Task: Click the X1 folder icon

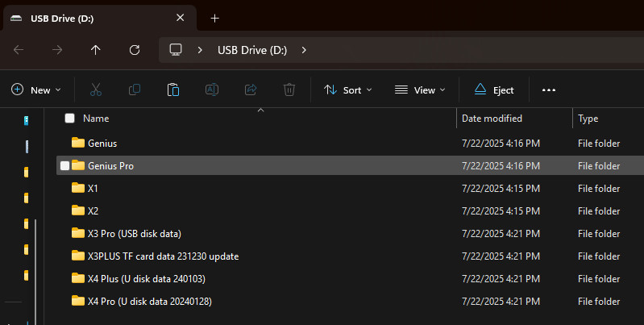Action: [x=78, y=188]
